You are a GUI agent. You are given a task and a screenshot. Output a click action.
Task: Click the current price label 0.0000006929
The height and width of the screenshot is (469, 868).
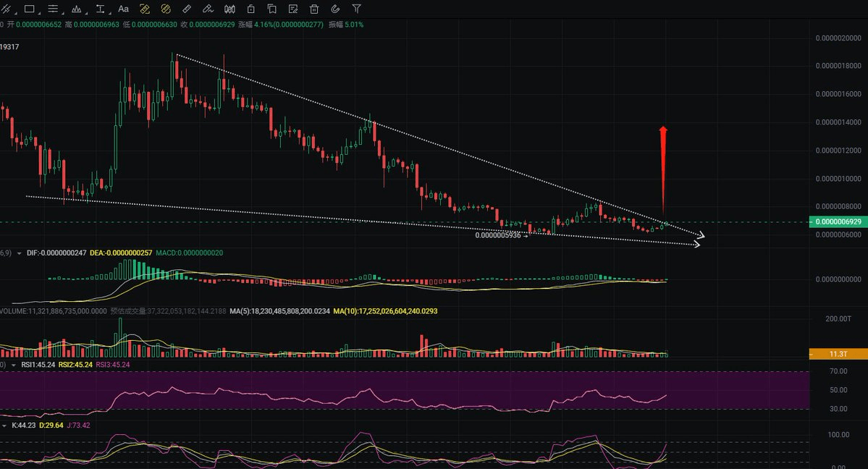click(838, 221)
